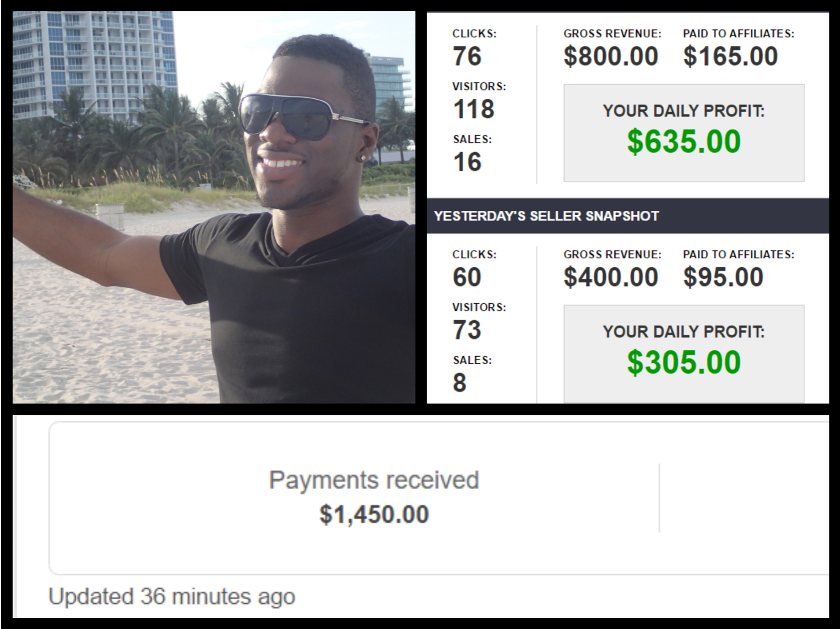Click the Yesterday's Seller Snapshot header
This screenshot has height=629, width=840.
point(546,216)
